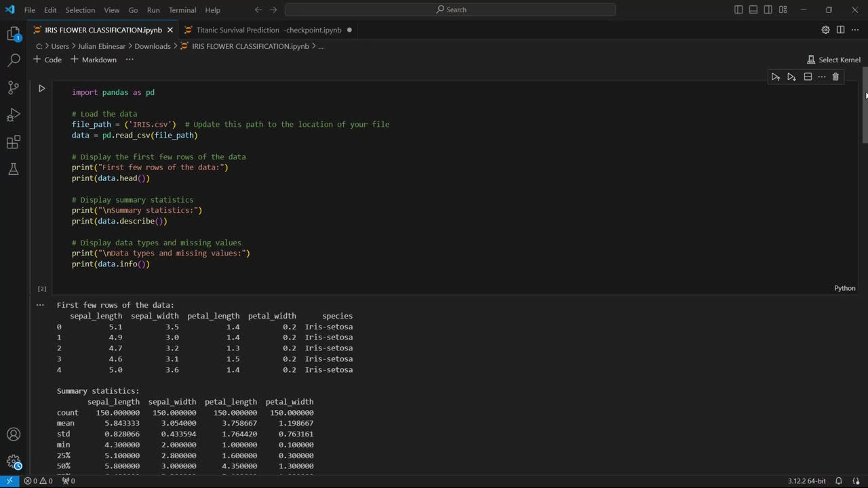Open the Help menu

pyautogui.click(x=212, y=10)
